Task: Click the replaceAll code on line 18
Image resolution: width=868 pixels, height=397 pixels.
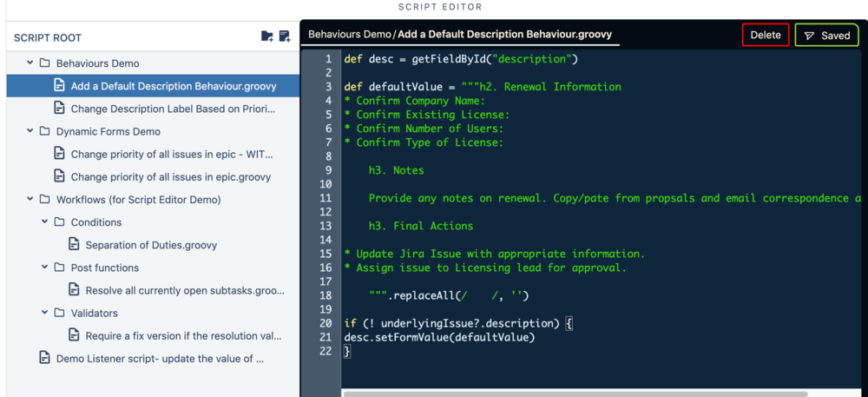Action: tap(449, 295)
